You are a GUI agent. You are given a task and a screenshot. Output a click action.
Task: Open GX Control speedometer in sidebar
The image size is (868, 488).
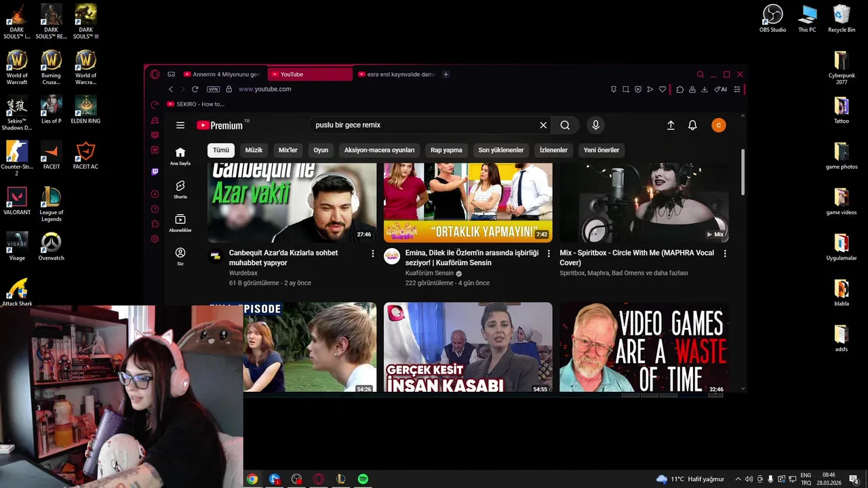click(x=155, y=104)
